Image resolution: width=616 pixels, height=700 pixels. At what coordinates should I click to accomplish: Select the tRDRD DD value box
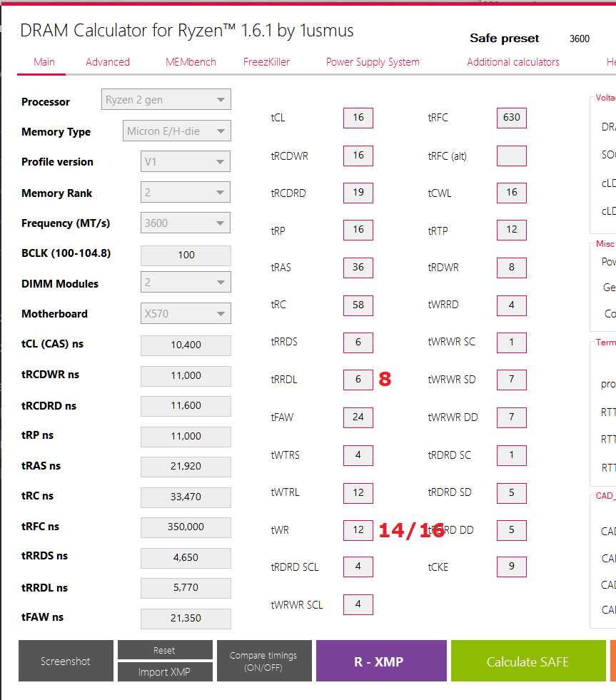pos(512,530)
